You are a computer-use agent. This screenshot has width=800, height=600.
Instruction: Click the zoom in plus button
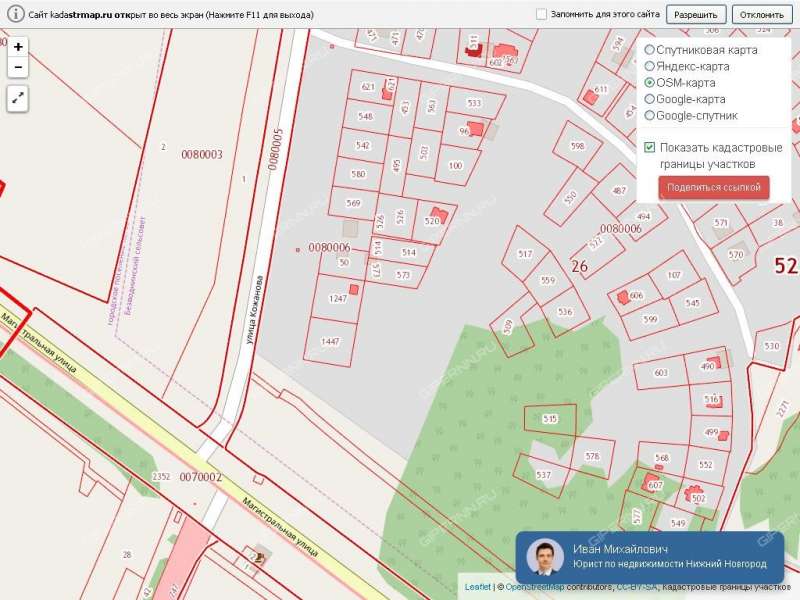[18, 47]
